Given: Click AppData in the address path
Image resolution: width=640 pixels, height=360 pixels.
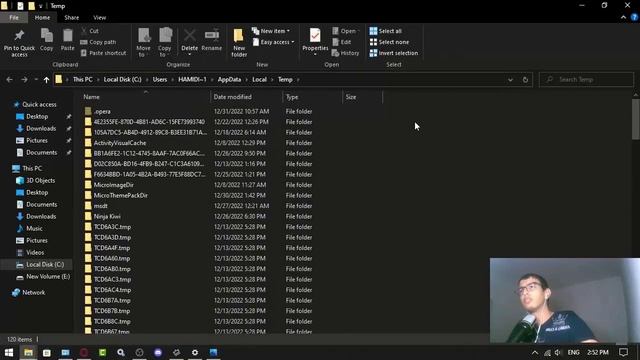Looking at the screenshot, I should point(229,80).
